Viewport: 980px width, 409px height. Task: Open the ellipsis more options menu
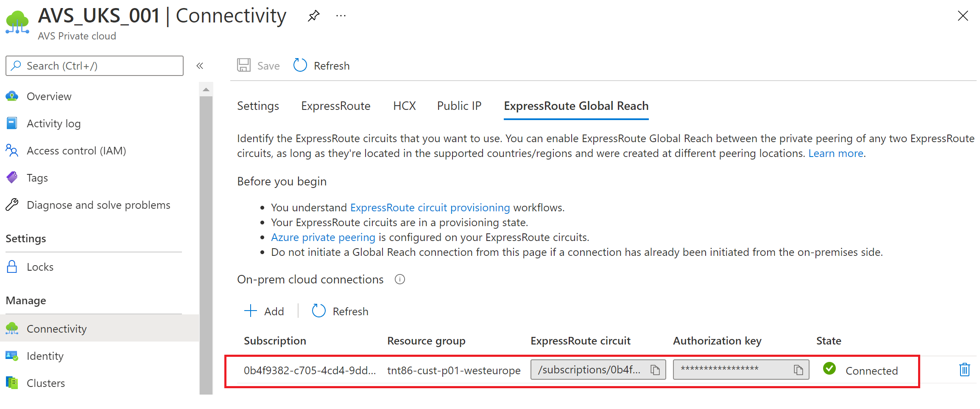pyautogui.click(x=341, y=16)
